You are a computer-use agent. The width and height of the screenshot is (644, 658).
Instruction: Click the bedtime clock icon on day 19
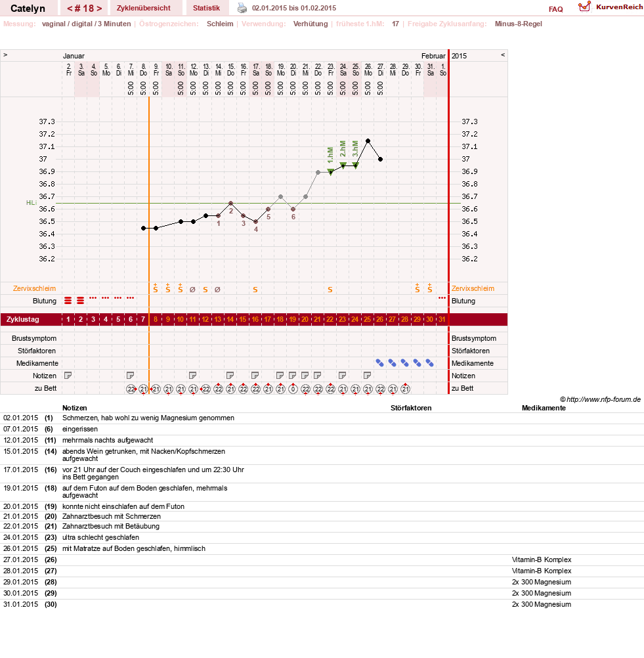coord(293,389)
